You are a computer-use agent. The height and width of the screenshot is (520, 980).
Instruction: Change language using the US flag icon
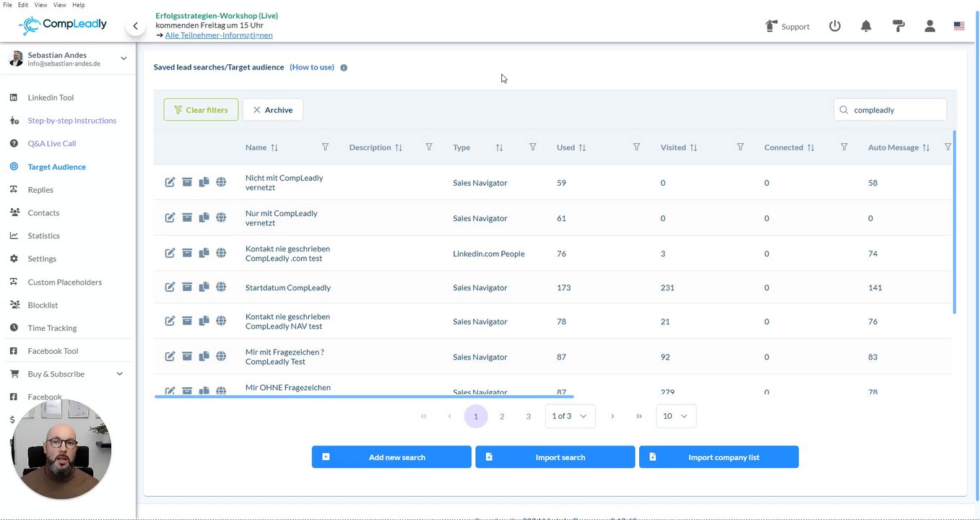point(959,26)
